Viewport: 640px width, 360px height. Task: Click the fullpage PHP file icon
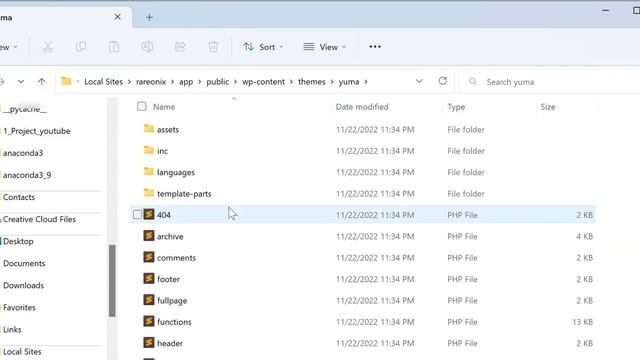[x=149, y=300]
